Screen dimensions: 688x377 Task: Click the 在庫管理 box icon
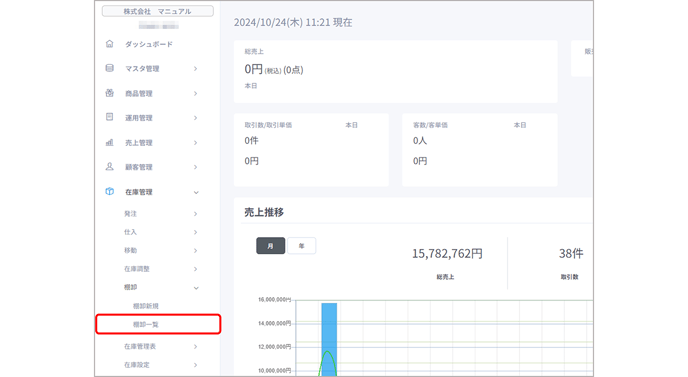tap(110, 192)
